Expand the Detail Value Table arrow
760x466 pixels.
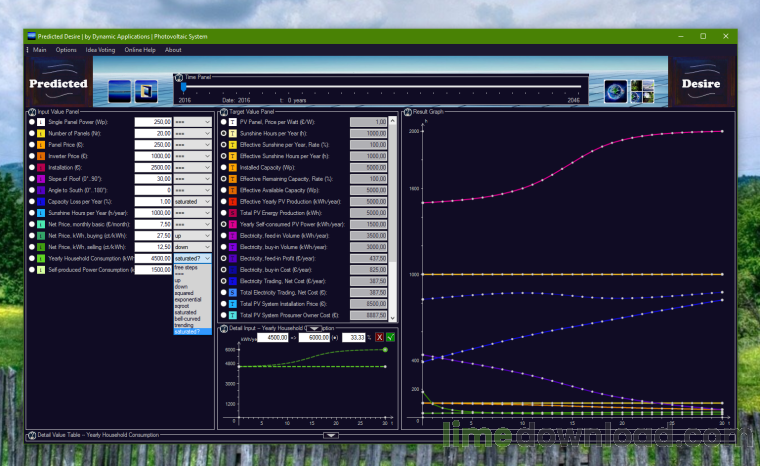331,435
